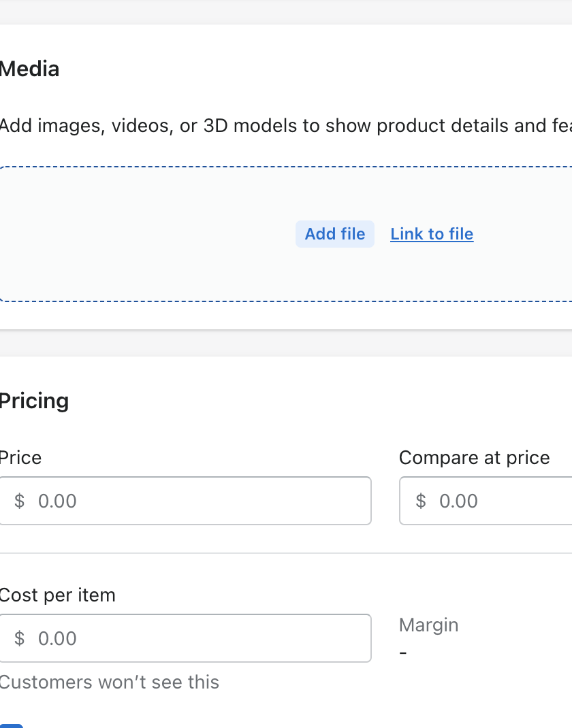
Task: Click the dollar sign in Cost per item field
Action: click(x=20, y=638)
